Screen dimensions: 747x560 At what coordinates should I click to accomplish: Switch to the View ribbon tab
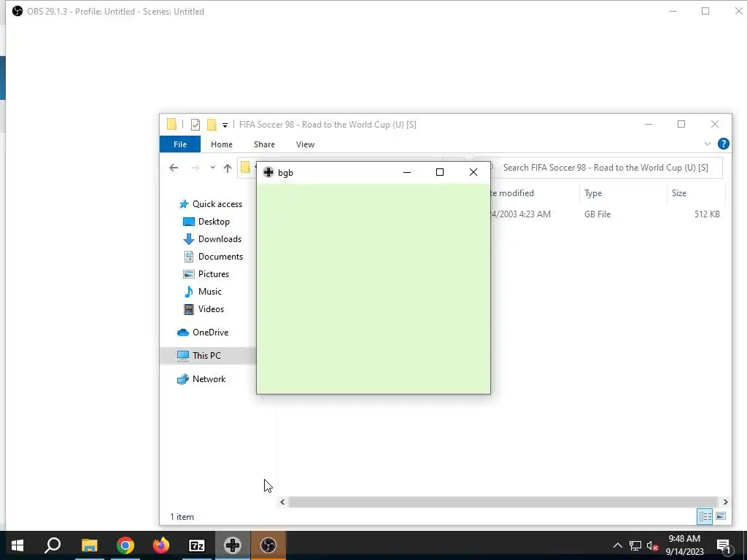tap(305, 144)
